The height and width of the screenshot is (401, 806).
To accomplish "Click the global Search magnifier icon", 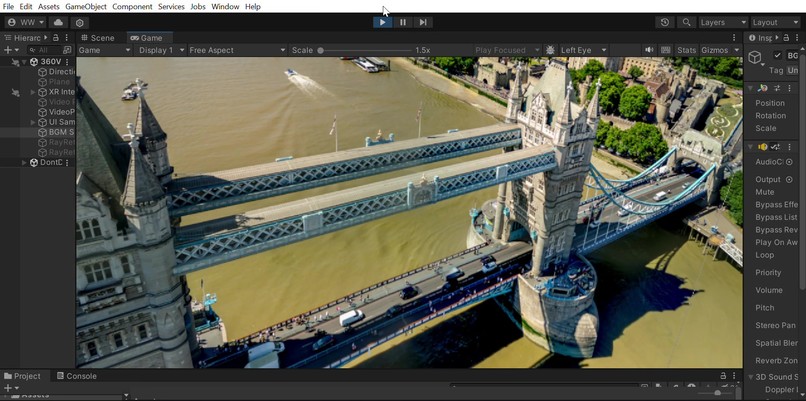I will (686, 22).
